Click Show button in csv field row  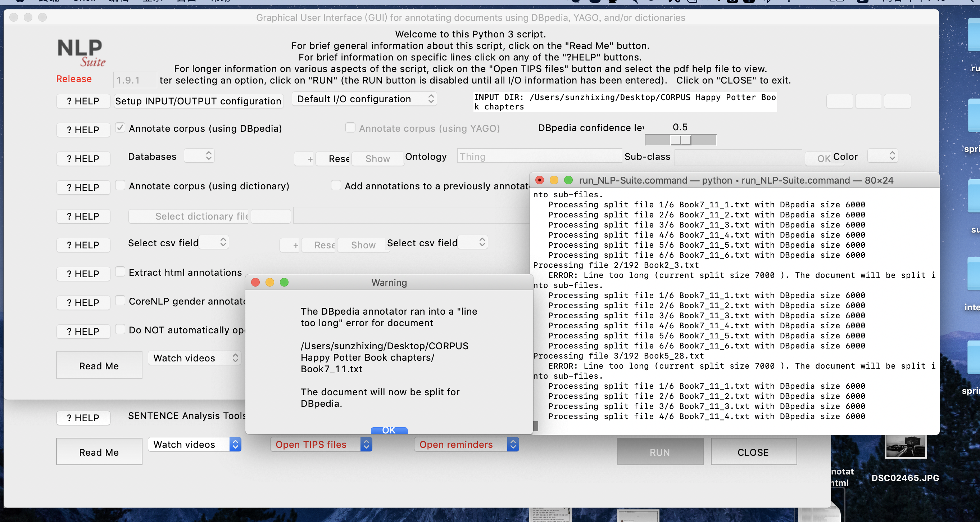pyautogui.click(x=363, y=245)
